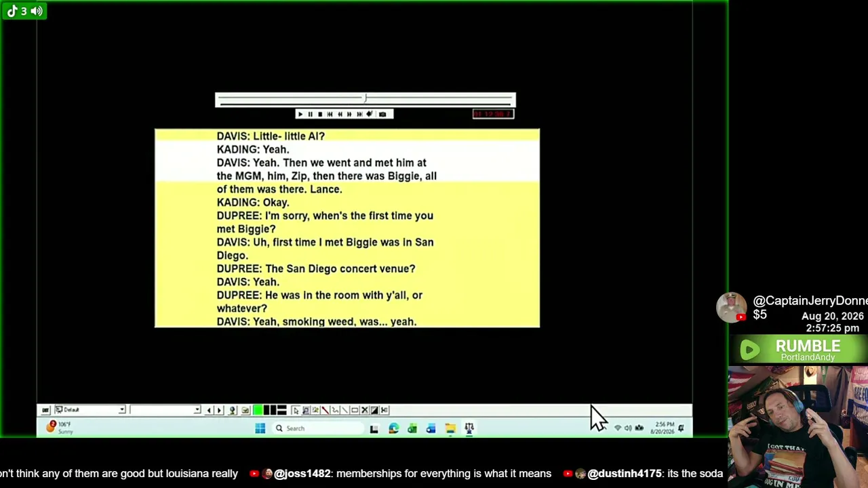Open File Explorer from taskbar
The height and width of the screenshot is (488, 868).
(x=450, y=428)
